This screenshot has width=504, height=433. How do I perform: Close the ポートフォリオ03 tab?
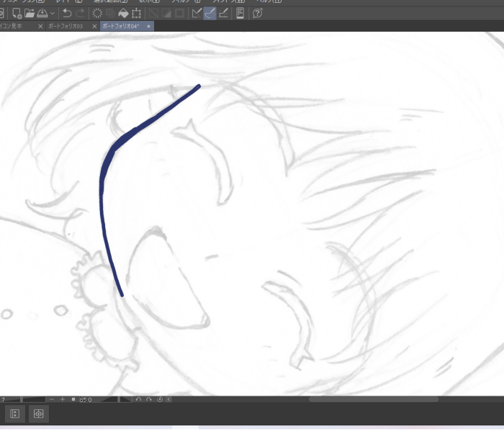point(94,26)
